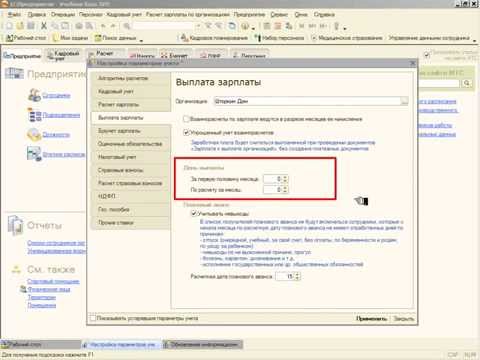Click the Redo arrow toolbar icon

(113, 26)
